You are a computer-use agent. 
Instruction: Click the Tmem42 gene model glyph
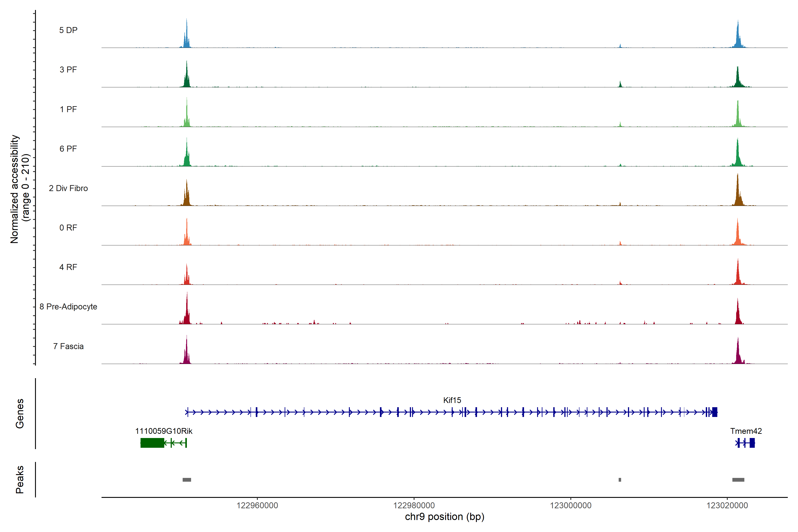click(745, 443)
